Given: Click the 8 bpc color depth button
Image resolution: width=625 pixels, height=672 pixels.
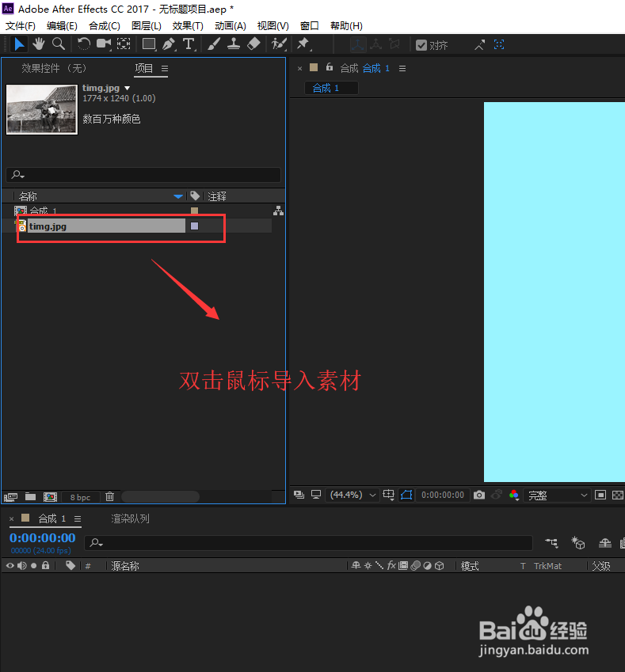Looking at the screenshot, I should 80,497.
